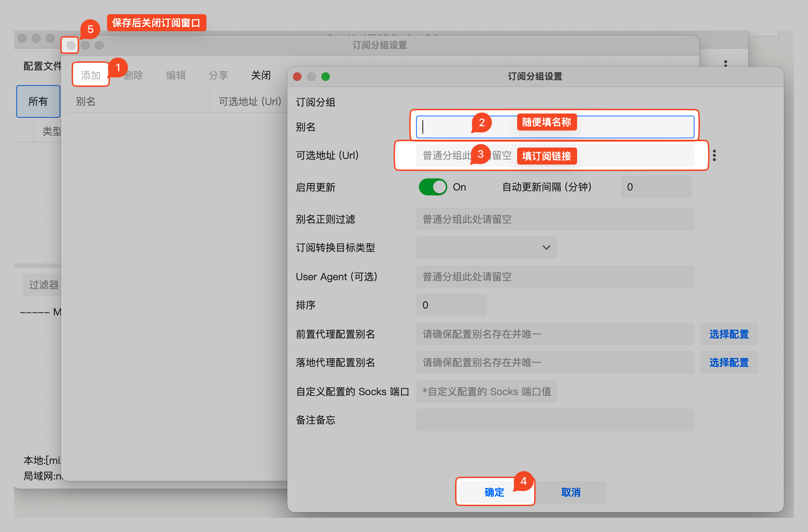The height and width of the screenshot is (532, 808).
Task: Click the 自动更新间隔 minutes field
Action: click(655, 187)
